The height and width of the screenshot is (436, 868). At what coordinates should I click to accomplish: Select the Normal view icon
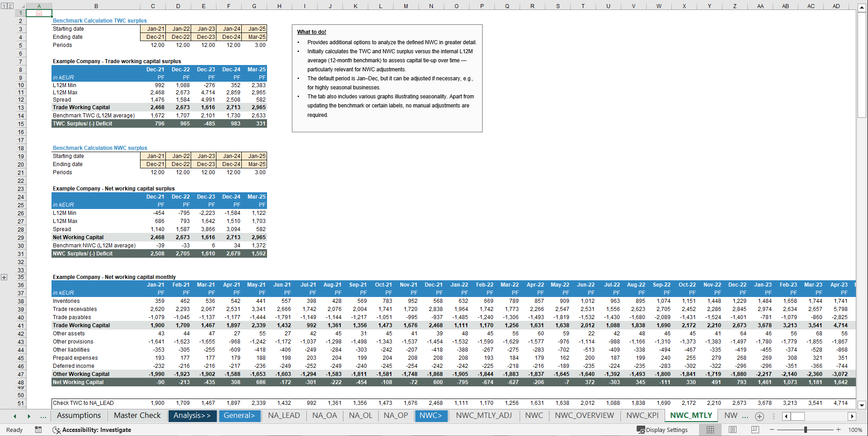coord(710,430)
